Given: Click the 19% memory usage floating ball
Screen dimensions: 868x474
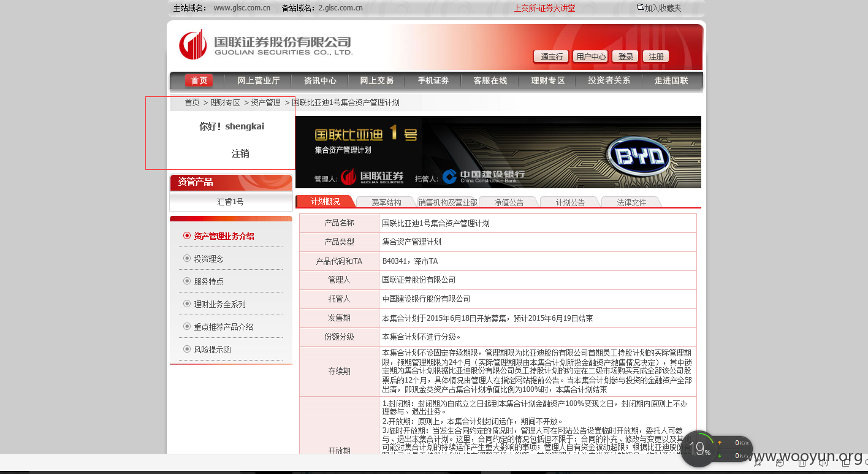Looking at the screenshot, I should [x=698, y=449].
